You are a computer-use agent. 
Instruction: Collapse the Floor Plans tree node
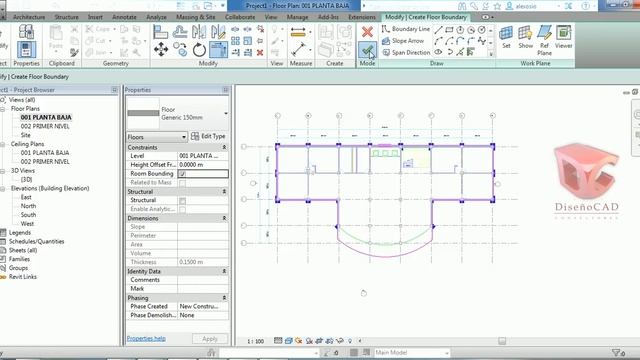[3, 109]
